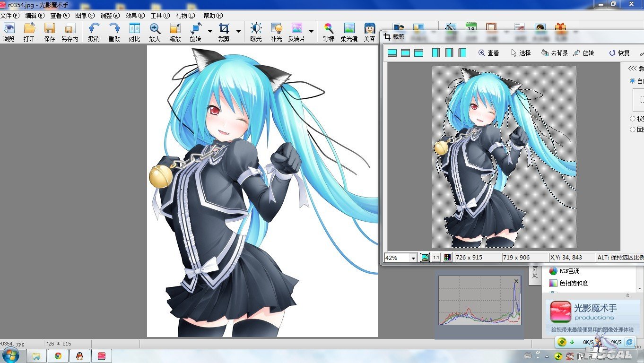The width and height of the screenshot is (644, 363).
Task: Open the 美容 beauty tool
Action: coord(369,33)
